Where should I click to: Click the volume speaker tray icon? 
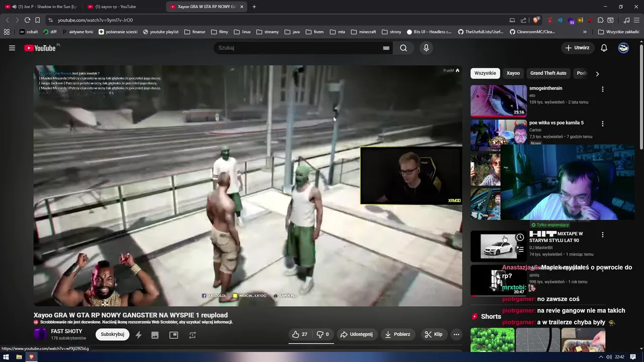click(x=609, y=357)
